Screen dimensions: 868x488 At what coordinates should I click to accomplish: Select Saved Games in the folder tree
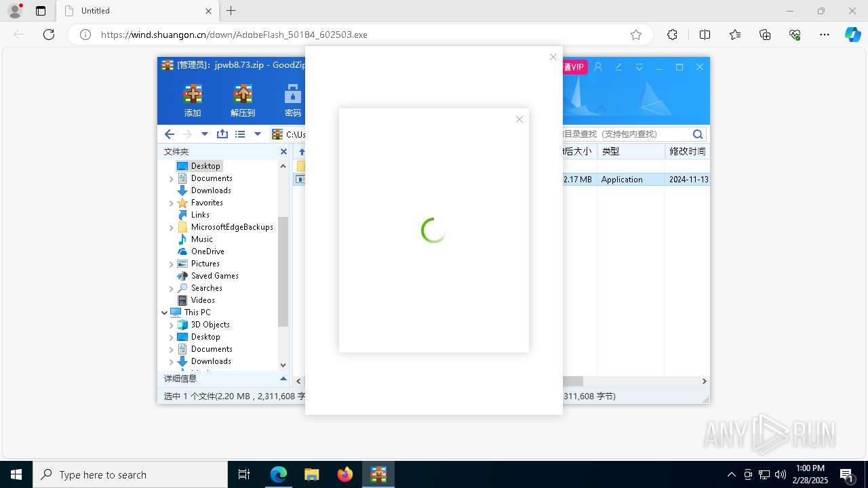point(214,276)
